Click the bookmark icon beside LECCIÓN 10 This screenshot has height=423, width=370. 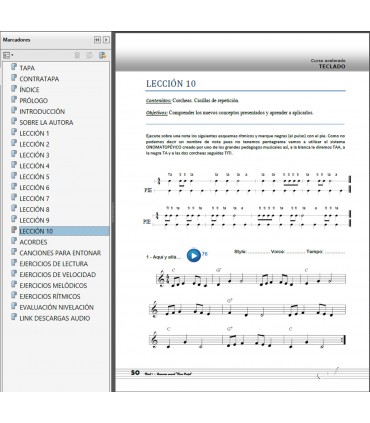(x=14, y=230)
